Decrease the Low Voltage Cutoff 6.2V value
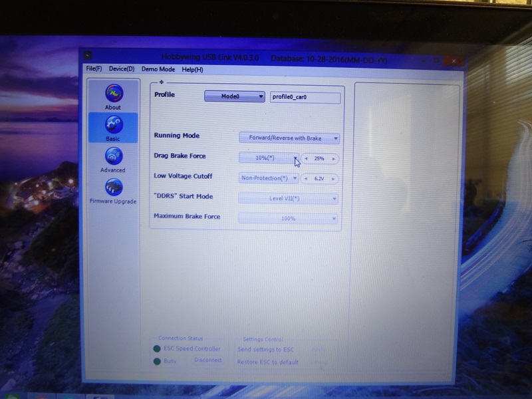 pos(306,178)
